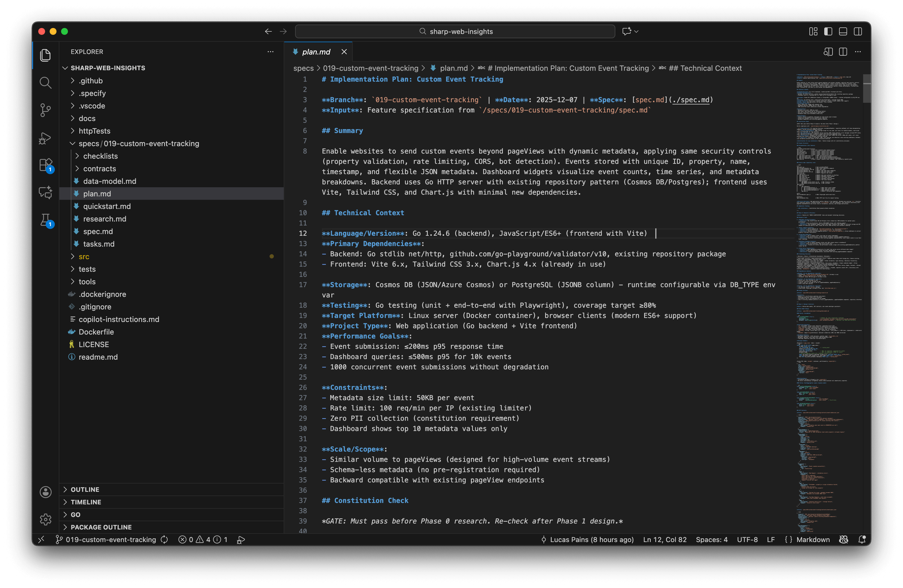This screenshot has height=588, width=903.
Task: Click Spaces: 4 indentation indicator
Action: click(712, 539)
